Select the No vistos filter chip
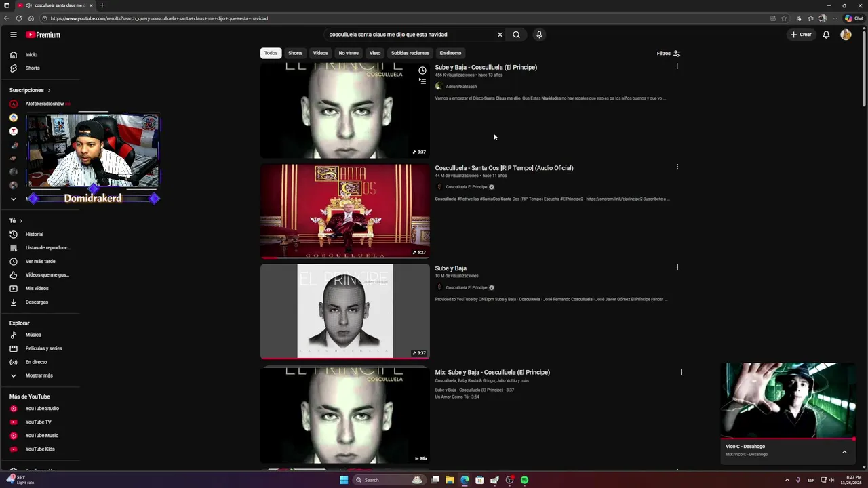868x488 pixels. [x=349, y=53]
